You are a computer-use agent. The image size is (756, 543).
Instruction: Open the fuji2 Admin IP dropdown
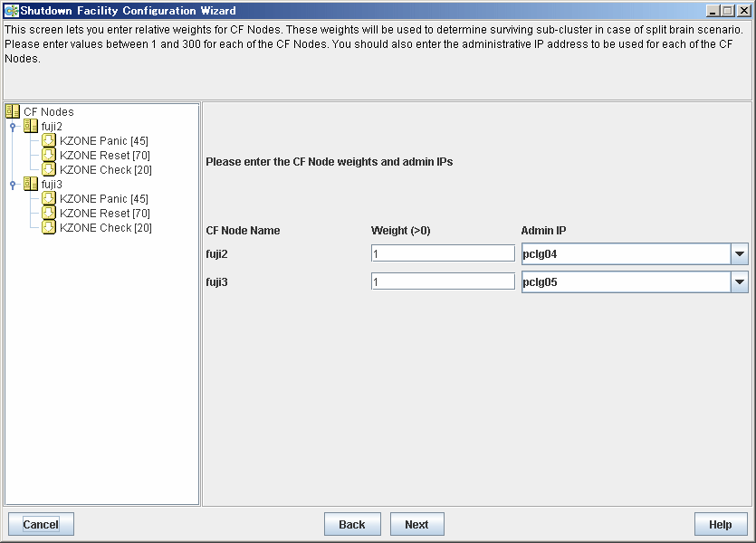coord(739,254)
